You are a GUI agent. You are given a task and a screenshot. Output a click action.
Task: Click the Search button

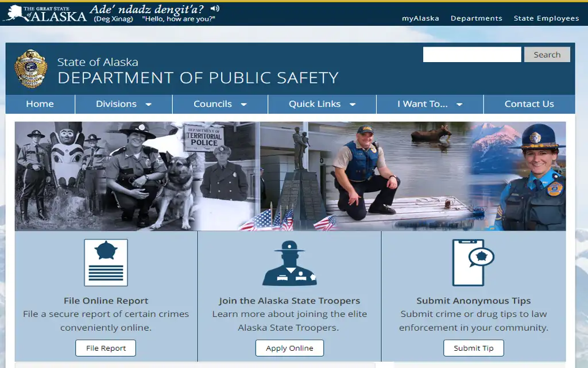(547, 55)
